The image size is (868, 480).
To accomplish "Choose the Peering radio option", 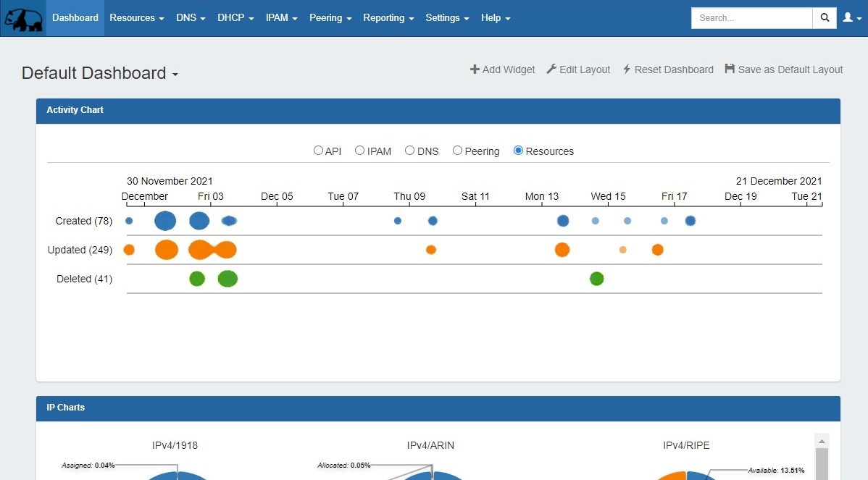I will click(457, 151).
